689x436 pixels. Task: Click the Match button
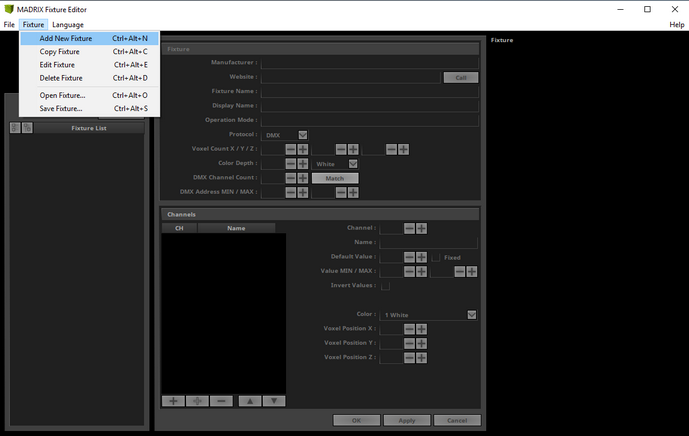point(335,178)
